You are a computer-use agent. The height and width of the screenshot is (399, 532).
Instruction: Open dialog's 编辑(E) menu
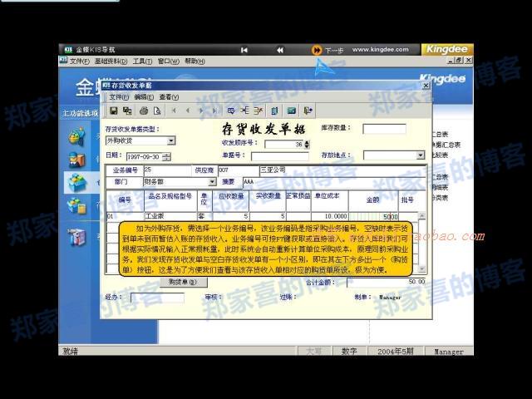pyautogui.click(x=144, y=97)
